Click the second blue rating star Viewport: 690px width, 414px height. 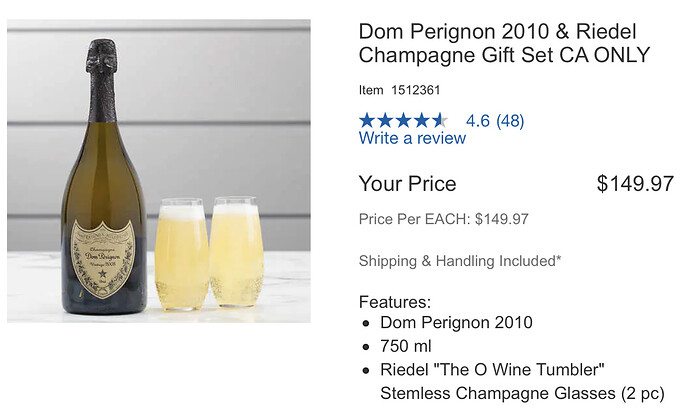pyautogui.click(x=385, y=121)
